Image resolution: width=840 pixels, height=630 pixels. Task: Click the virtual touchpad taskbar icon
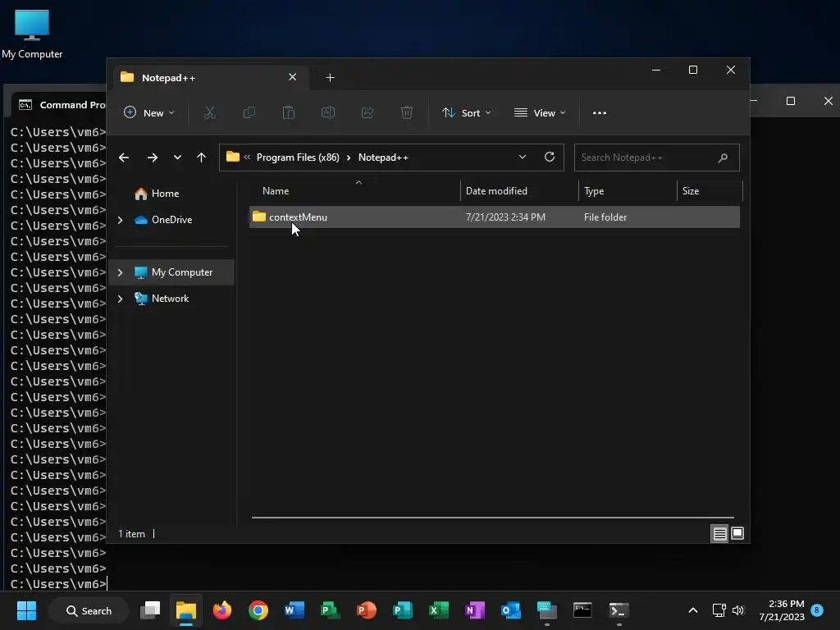(546, 610)
